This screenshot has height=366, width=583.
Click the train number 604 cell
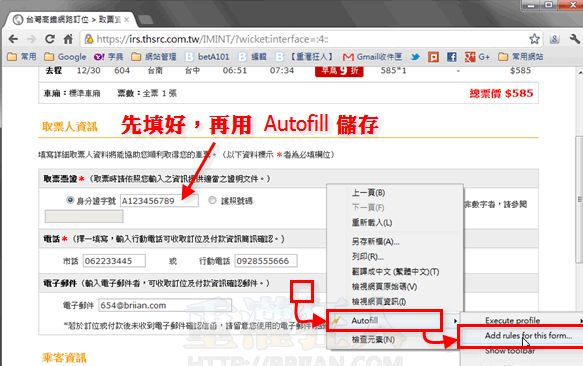[x=122, y=70]
